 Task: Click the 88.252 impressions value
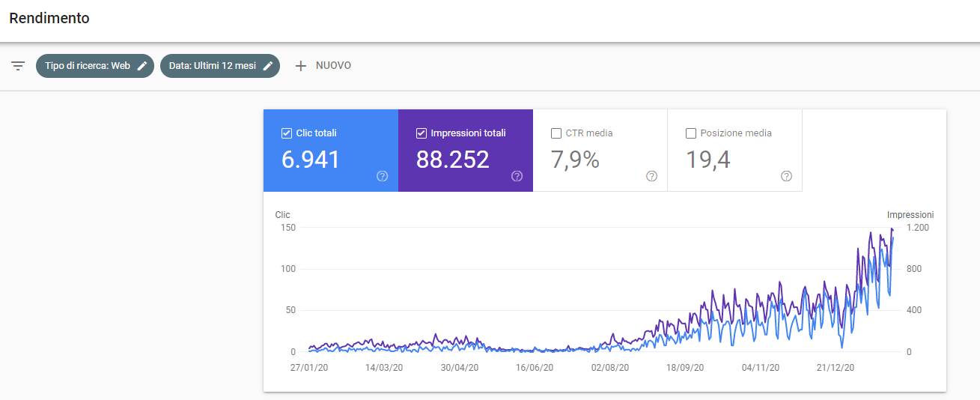pyautogui.click(x=452, y=160)
